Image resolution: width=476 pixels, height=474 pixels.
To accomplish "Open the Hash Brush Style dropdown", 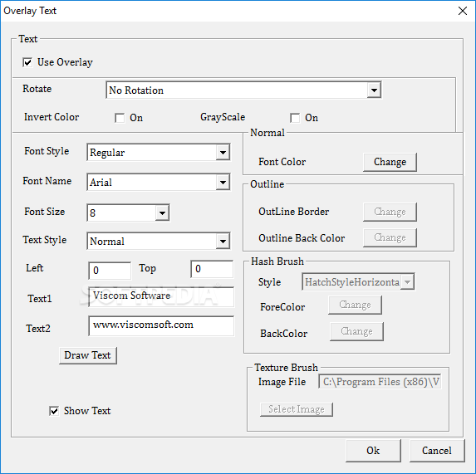I will pos(358,281).
